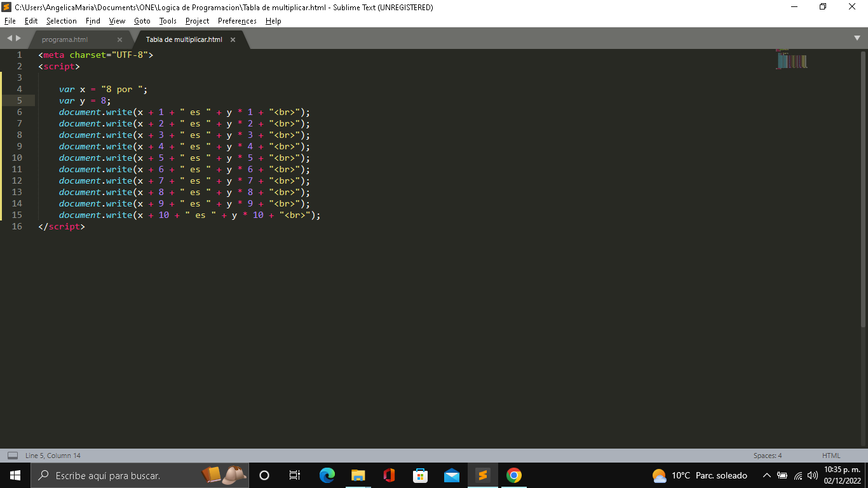Viewport: 868px width, 488px height.
Task: Open Office app from taskbar
Action: [x=390, y=475]
